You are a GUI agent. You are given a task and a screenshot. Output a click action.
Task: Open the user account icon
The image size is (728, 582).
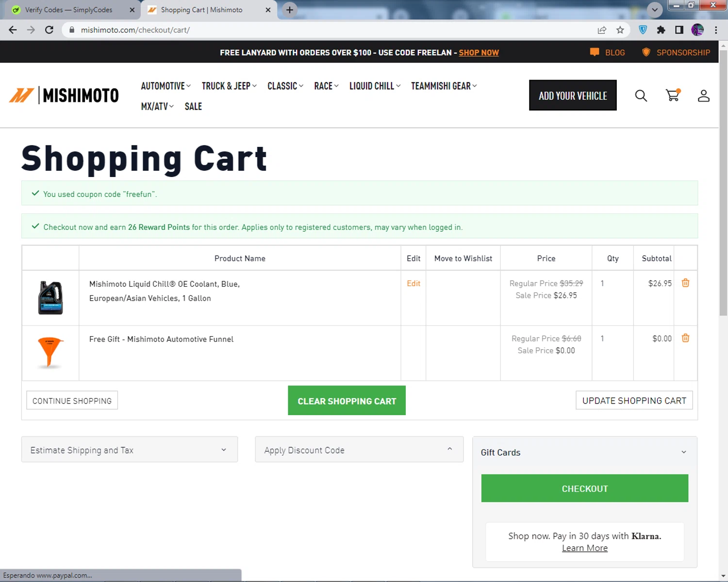click(704, 96)
